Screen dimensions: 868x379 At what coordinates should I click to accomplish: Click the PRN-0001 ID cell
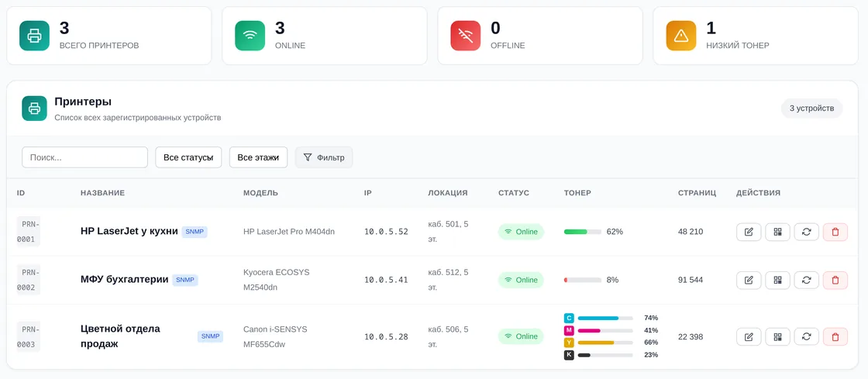coord(28,232)
